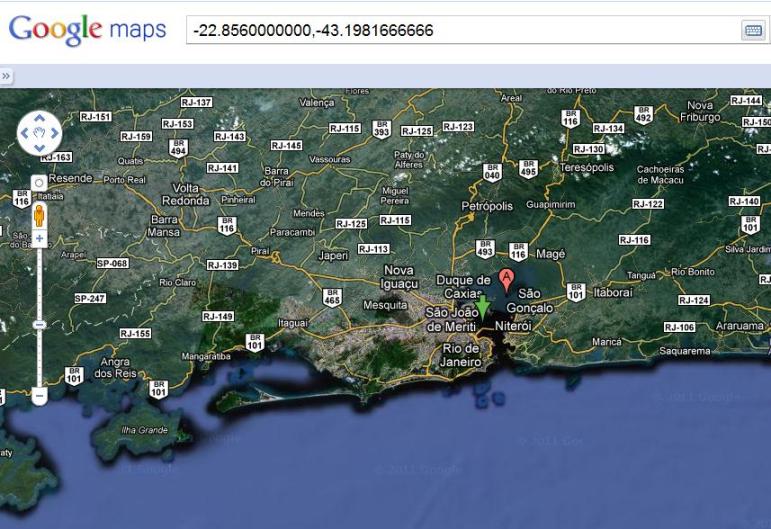Click the RJ-122 road shield
The height and width of the screenshot is (529, 771).
click(x=648, y=204)
